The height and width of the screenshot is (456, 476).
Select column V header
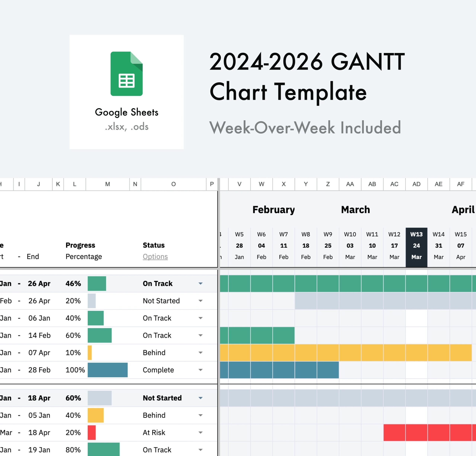click(x=239, y=184)
